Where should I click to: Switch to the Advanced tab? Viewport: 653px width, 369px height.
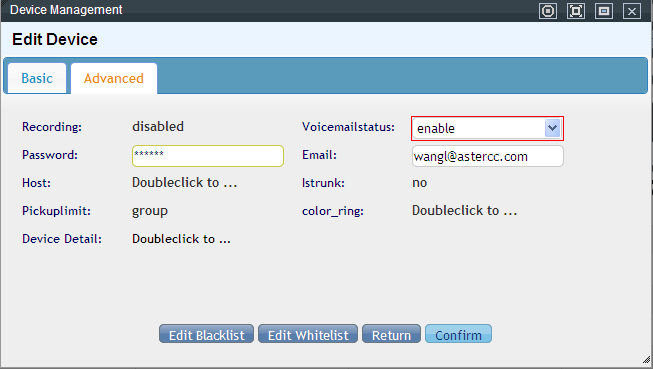pyautogui.click(x=114, y=78)
